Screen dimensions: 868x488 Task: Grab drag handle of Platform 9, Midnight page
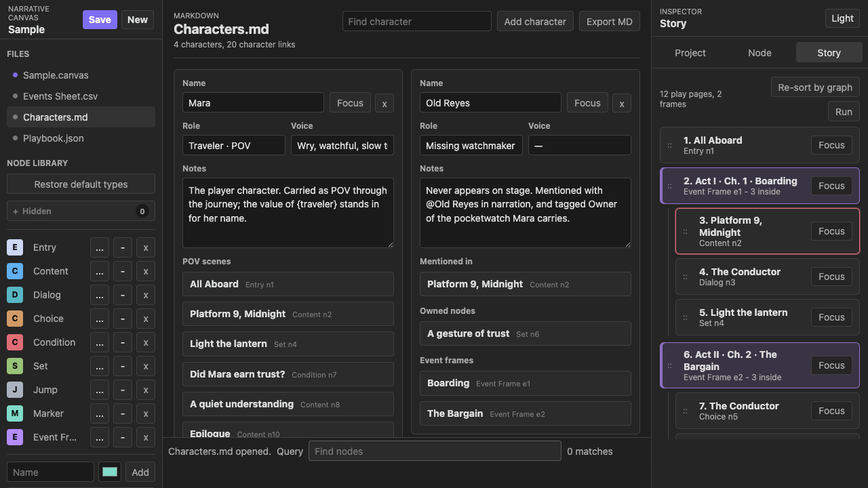point(685,232)
